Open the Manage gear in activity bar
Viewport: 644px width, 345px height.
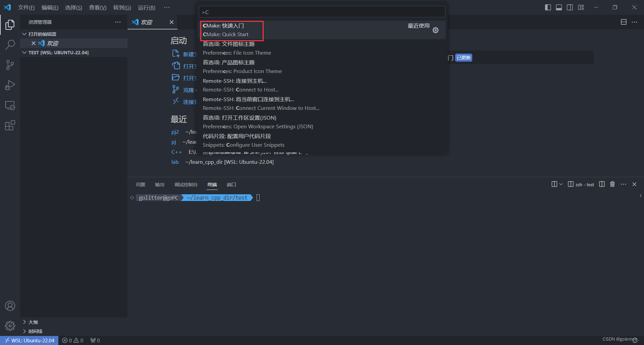pyautogui.click(x=10, y=326)
